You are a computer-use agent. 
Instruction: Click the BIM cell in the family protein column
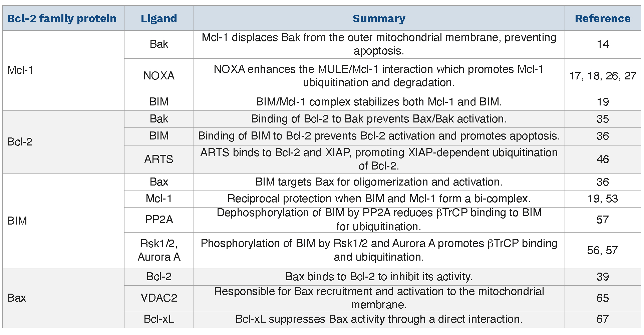tap(17, 221)
